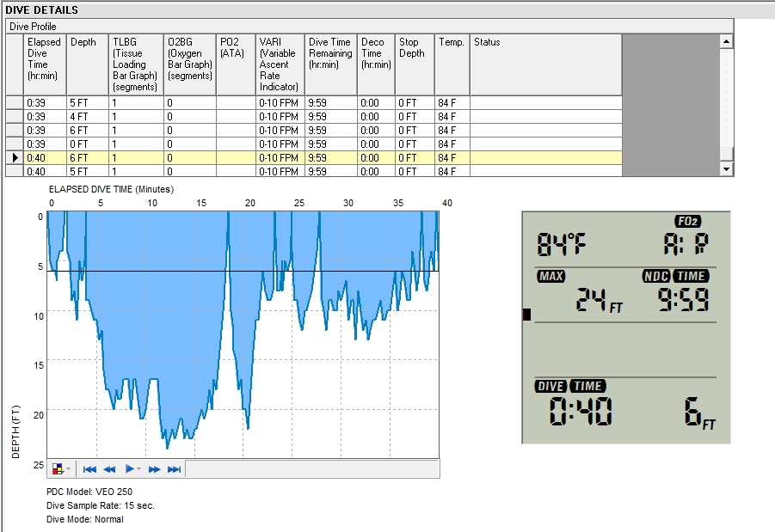Click the NDC badge on dive computer display
This screenshot has width=775, height=532.
pos(656,276)
